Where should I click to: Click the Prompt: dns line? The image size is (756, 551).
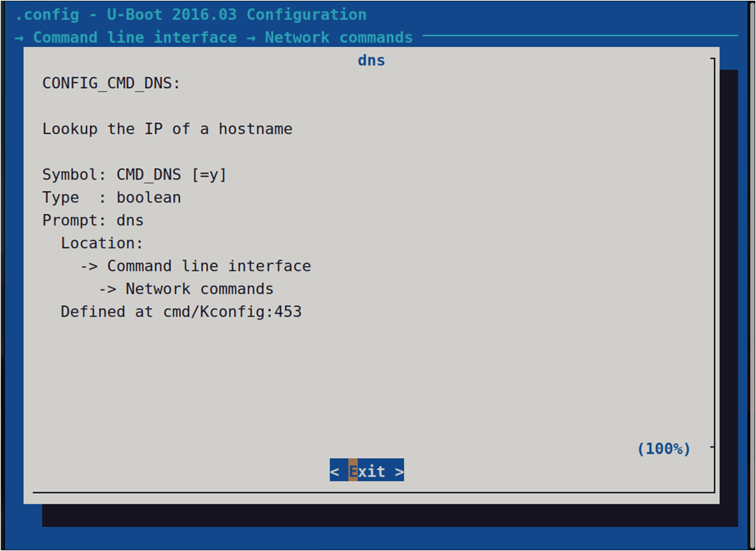93,220
